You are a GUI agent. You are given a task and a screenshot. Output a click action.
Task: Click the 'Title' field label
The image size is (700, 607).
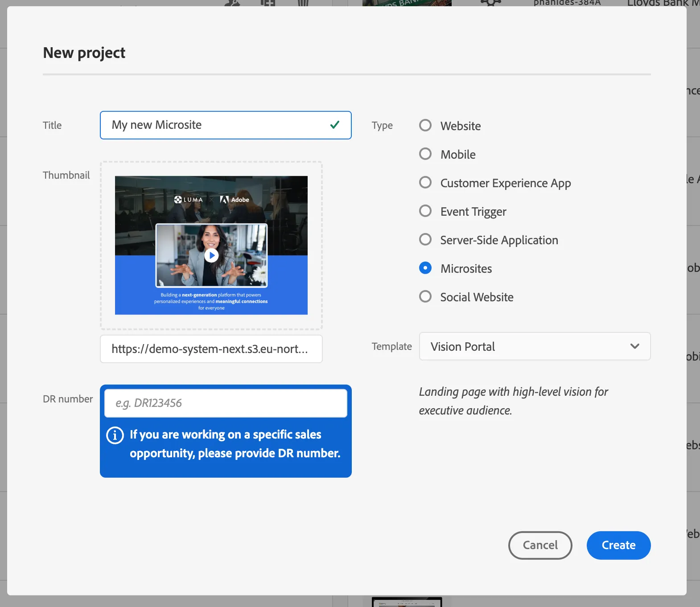pyautogui.click(x=52, y=125)
